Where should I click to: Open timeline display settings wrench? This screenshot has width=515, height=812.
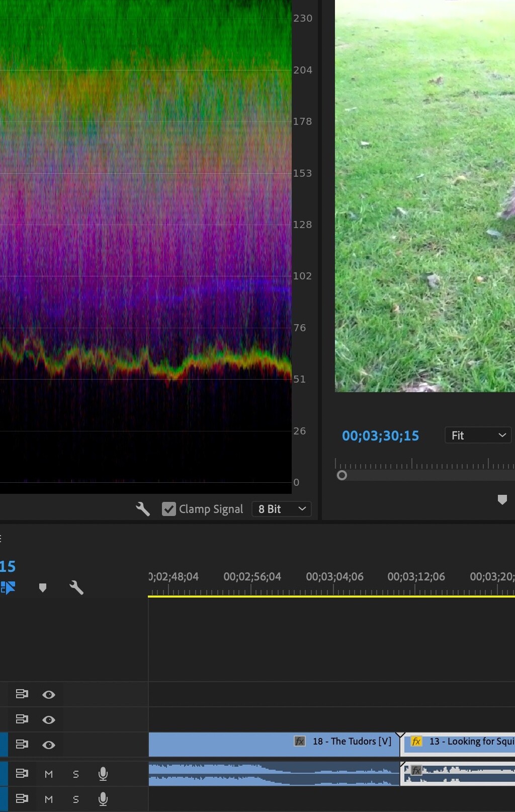coord(76,587)
